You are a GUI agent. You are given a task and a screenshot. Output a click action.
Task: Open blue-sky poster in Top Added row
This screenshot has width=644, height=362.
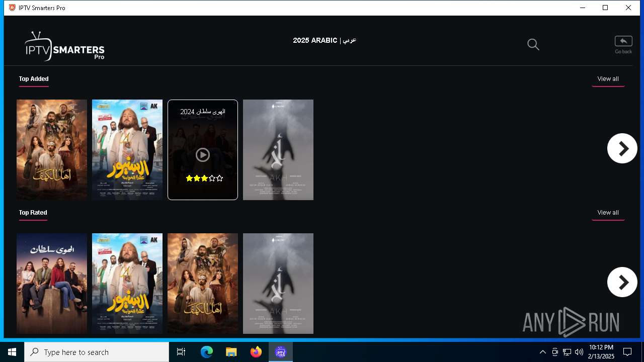(x=127, y=150)
